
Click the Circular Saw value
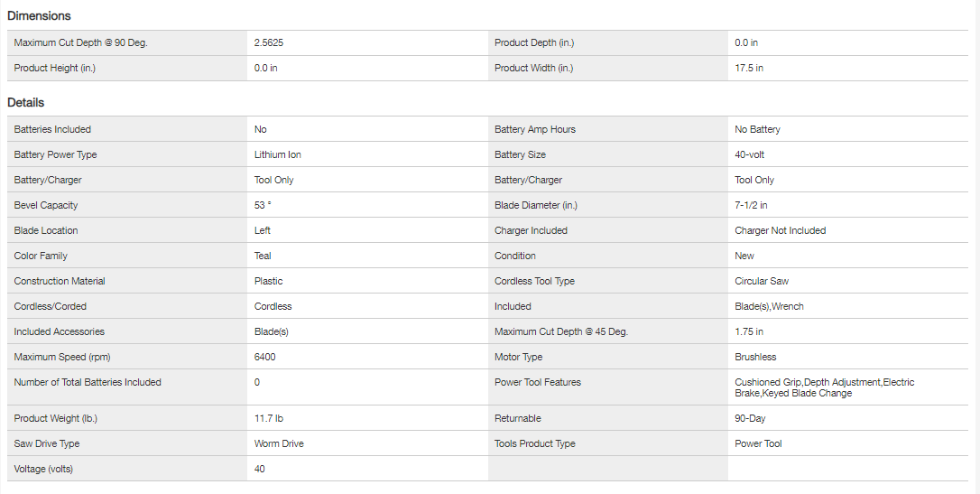[x=762, y=281]
